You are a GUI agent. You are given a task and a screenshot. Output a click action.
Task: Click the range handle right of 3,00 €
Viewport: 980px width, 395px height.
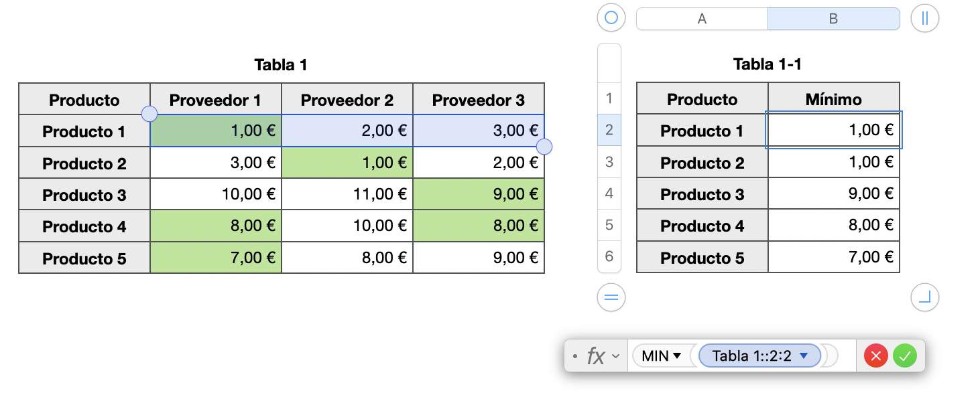pyautogui.click(x=545, y=146)
